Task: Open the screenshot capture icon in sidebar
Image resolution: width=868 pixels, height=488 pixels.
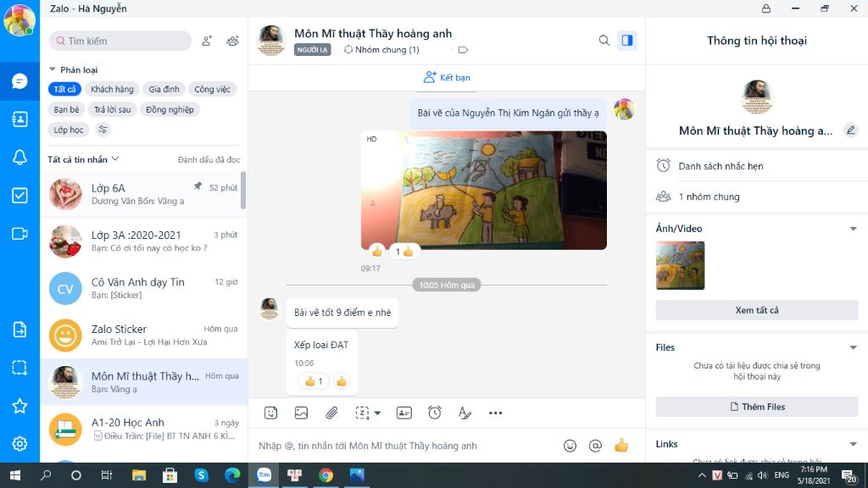Action: point(19,368)
